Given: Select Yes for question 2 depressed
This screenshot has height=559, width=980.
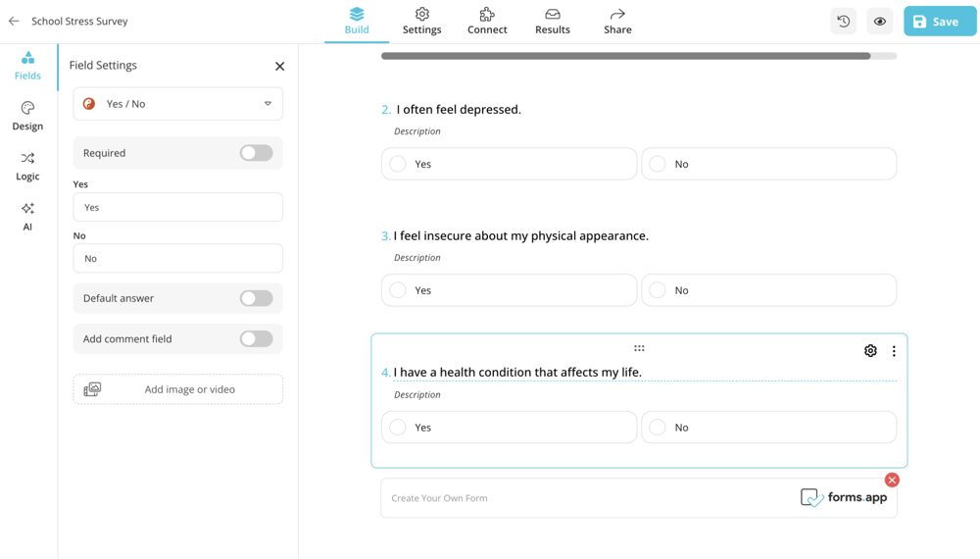Looking at the screenshot, I should click(x=509, y=164).
